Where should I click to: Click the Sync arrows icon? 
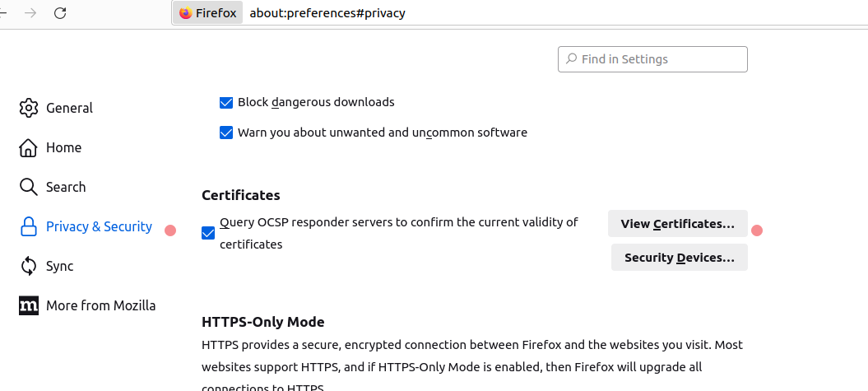(x=29, y=266)
